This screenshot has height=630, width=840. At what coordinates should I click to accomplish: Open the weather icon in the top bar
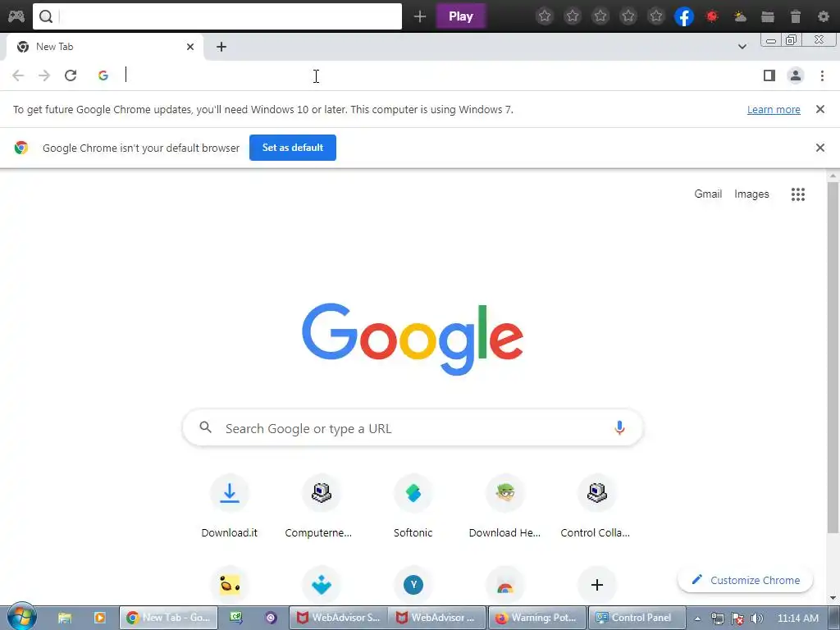[740, 16]
